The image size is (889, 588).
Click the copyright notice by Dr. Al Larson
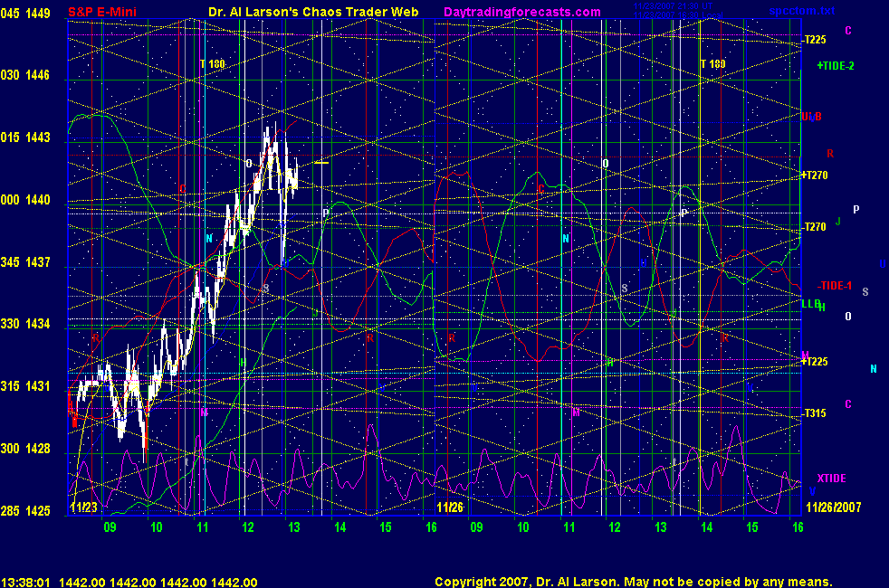tap(634, 582)
